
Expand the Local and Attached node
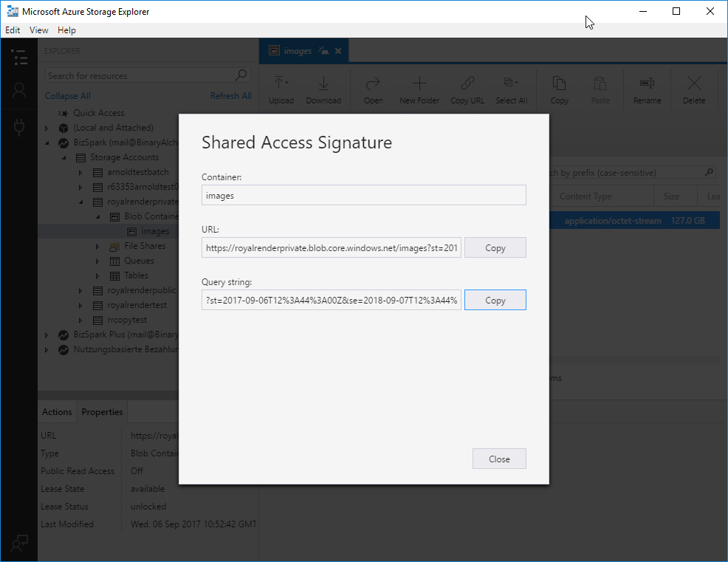(x=47, y=128)
